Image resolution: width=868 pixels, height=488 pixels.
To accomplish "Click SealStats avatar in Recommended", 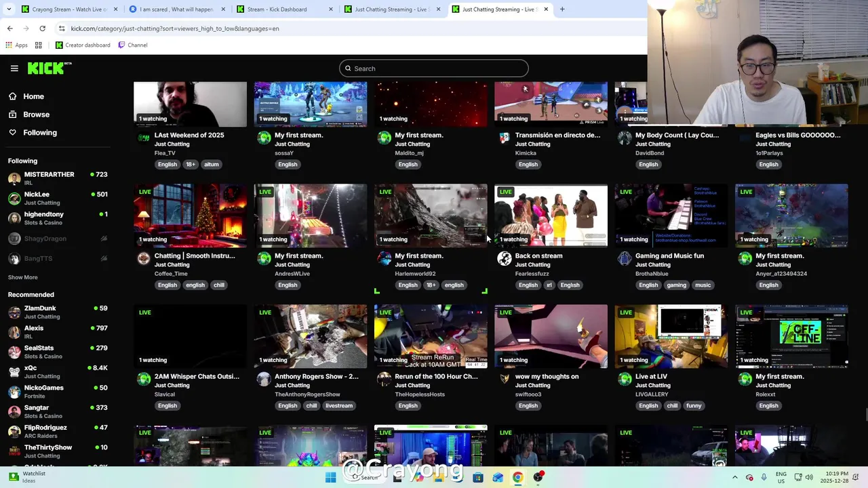I will 14,352.
